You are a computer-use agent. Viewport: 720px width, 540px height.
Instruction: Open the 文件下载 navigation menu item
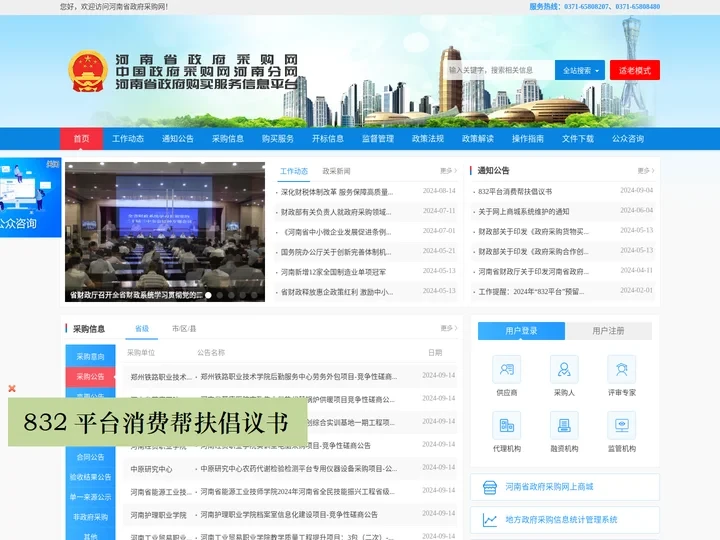click(578, 139)
